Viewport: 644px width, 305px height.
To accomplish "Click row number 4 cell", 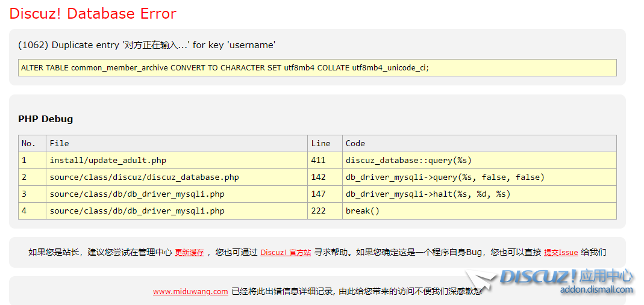I will pos(33,211).
